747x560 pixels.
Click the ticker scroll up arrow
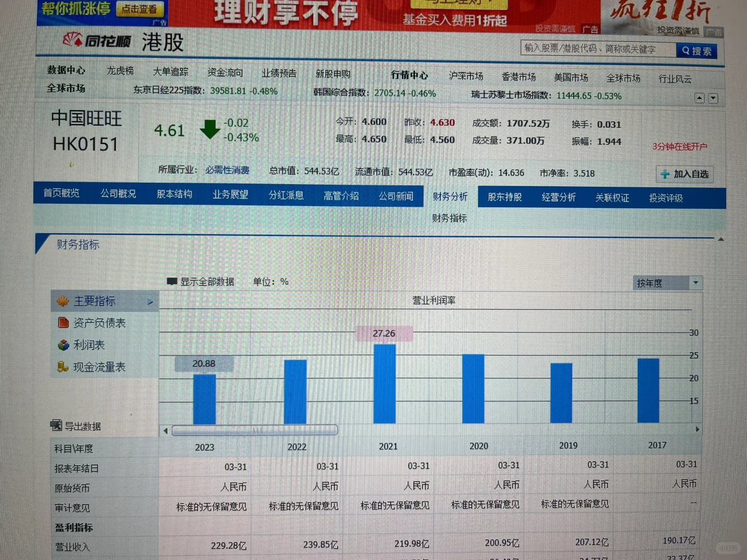pos(699,98)
